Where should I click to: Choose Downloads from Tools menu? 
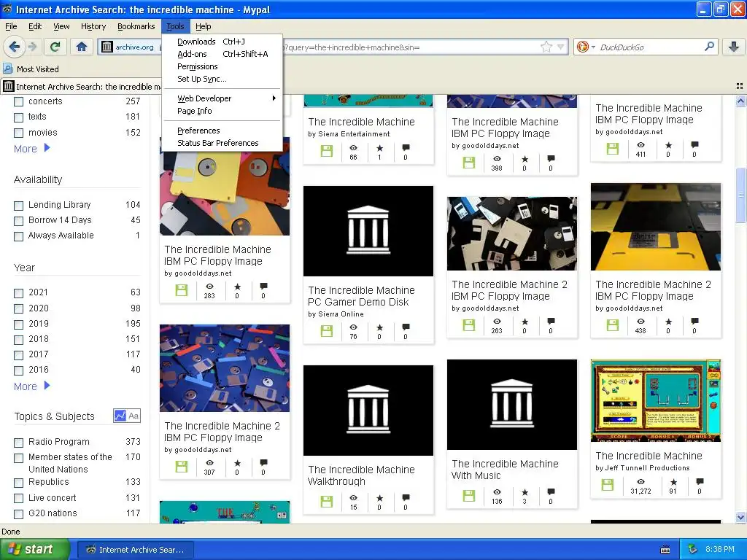pyautogui.click(x=222, y=42)
